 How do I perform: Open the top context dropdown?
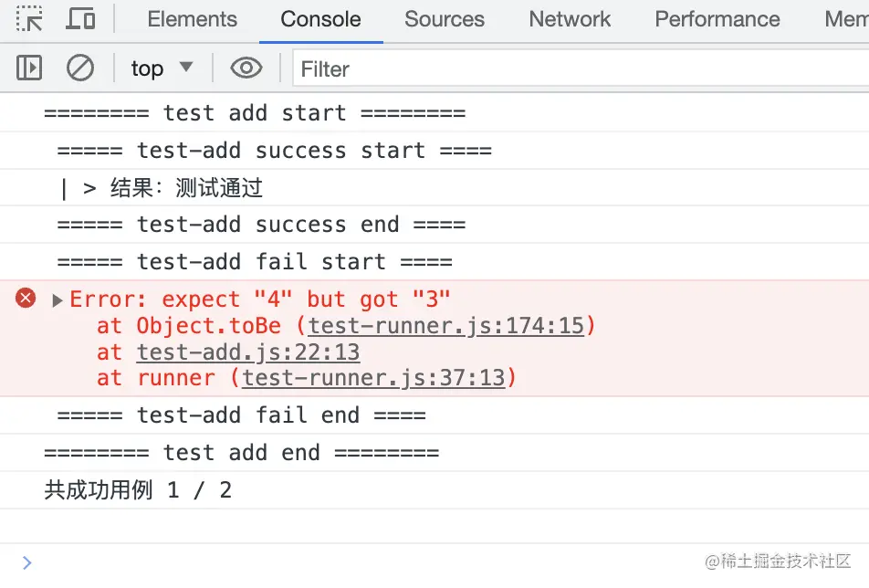(162, 68)
